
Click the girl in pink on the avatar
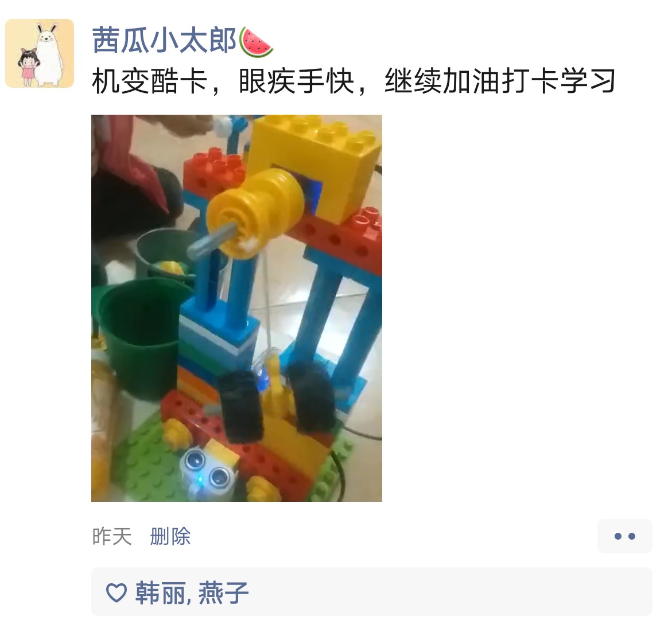pos(28,68)
